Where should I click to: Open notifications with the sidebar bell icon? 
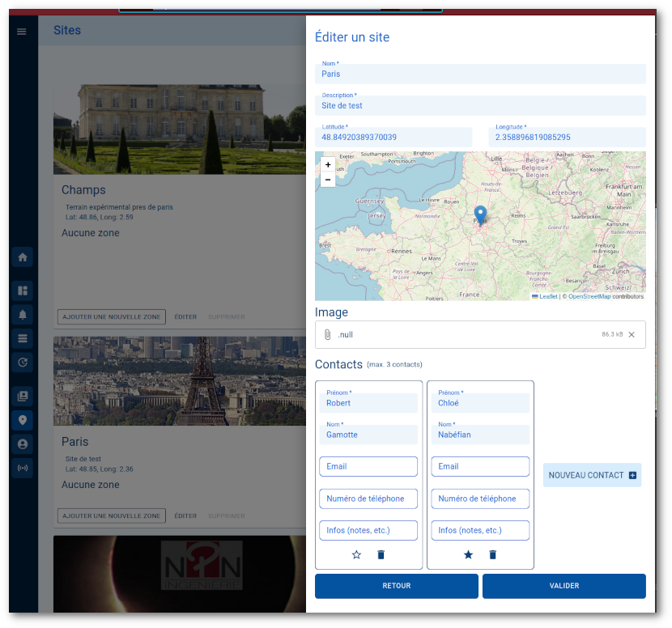point(23,314)
